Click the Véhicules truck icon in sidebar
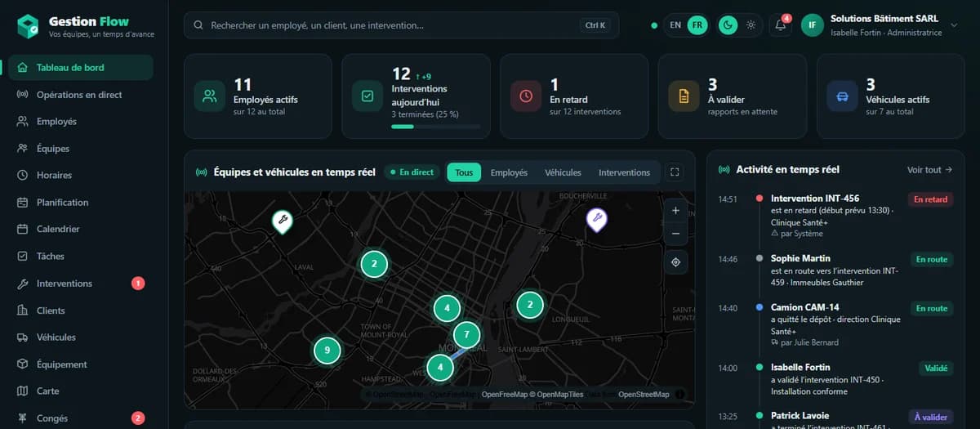Image resolution: width=980 pixels, height=429 pixels. 22,337
